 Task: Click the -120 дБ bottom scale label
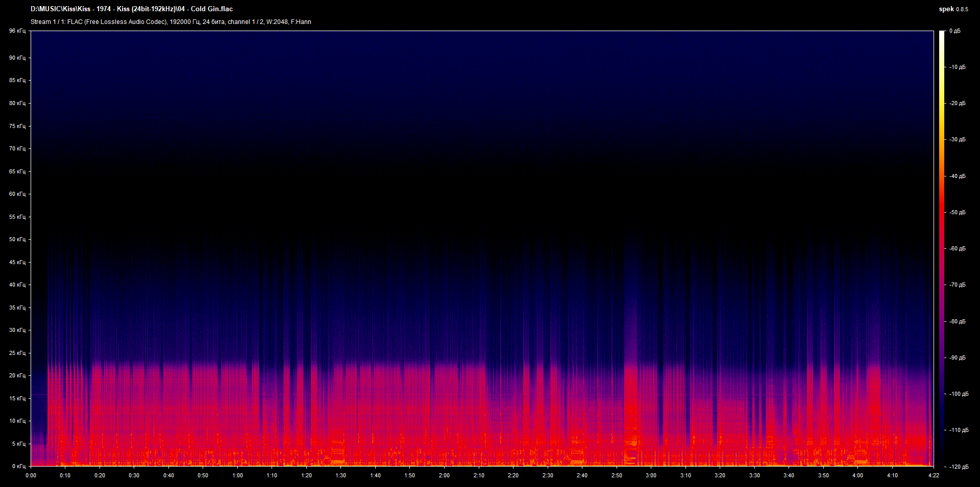click(958, 467)
